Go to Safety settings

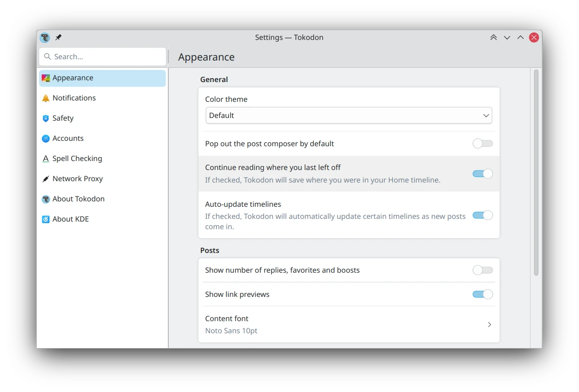coord(102,118)
